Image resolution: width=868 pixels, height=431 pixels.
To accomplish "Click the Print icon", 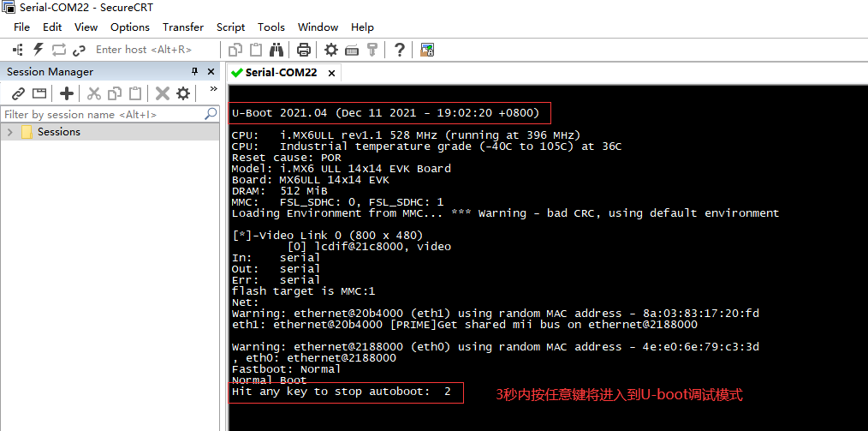I will 303,50.
